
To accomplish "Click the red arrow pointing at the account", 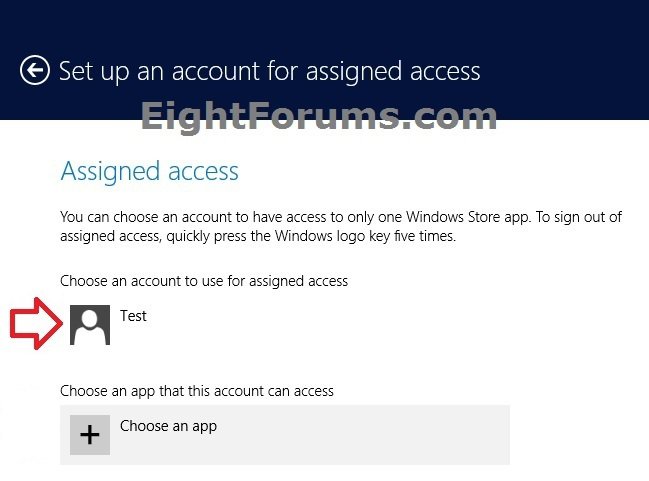I will point(36,323).
